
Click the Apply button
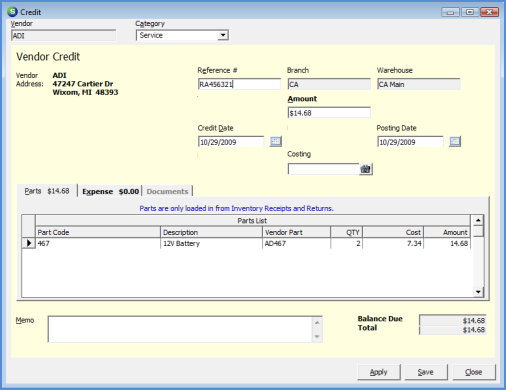pos(379,372)
